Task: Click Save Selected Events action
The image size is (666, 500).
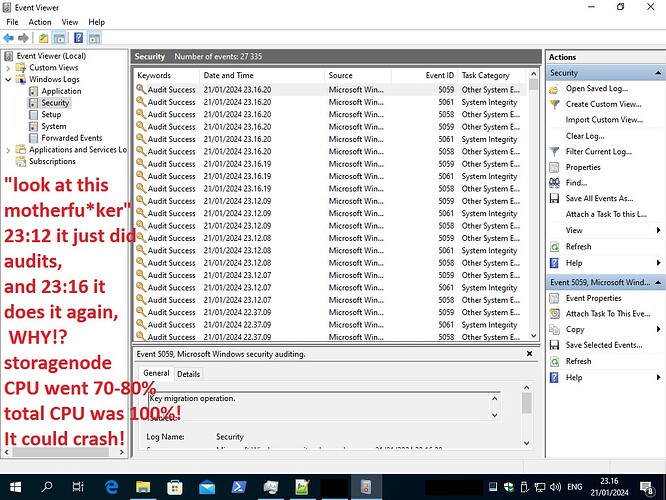Action: coord(604,345)
